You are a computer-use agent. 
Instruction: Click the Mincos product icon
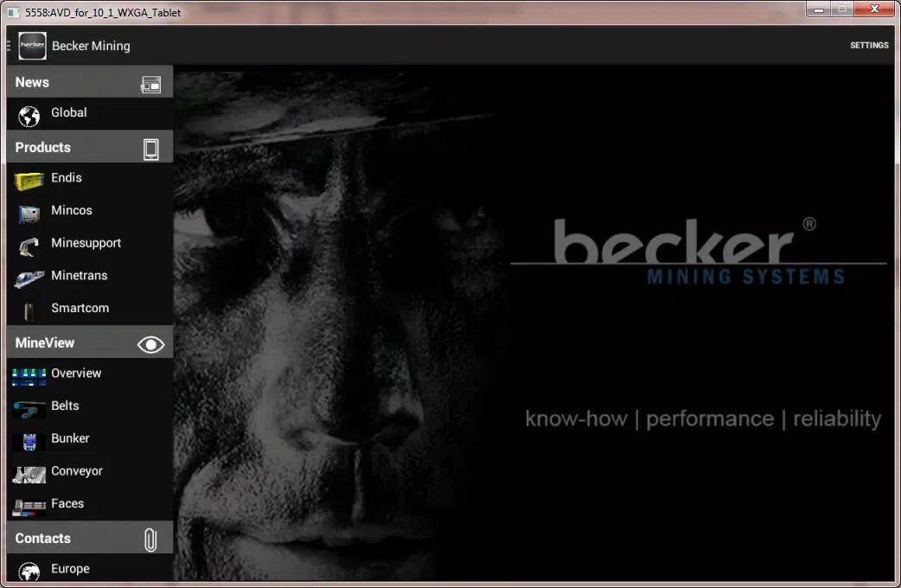click(29, 213)
